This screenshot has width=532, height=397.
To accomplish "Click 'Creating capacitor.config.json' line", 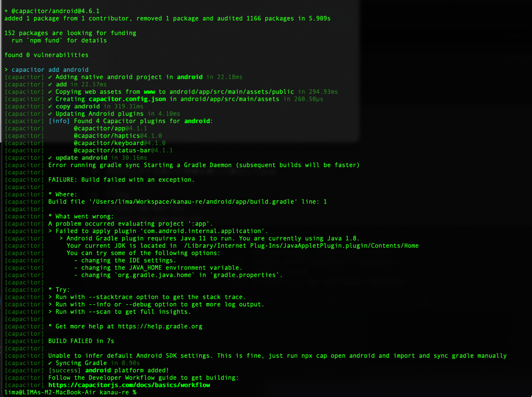I will (186, 99).
